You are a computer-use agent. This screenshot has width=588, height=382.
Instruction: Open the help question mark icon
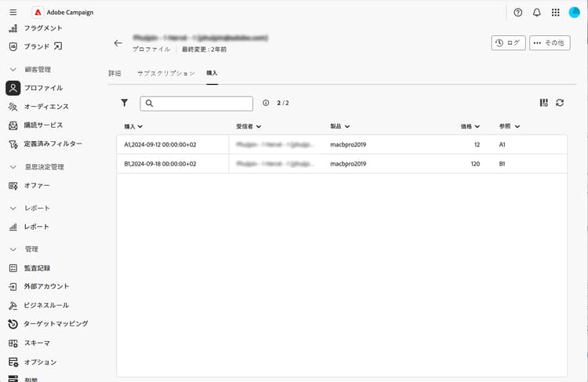[x=518, y=13]
